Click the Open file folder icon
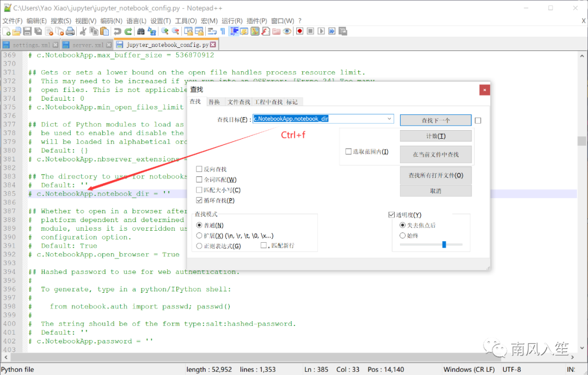This screenshot has height=375, width=588. pos(16,31)
